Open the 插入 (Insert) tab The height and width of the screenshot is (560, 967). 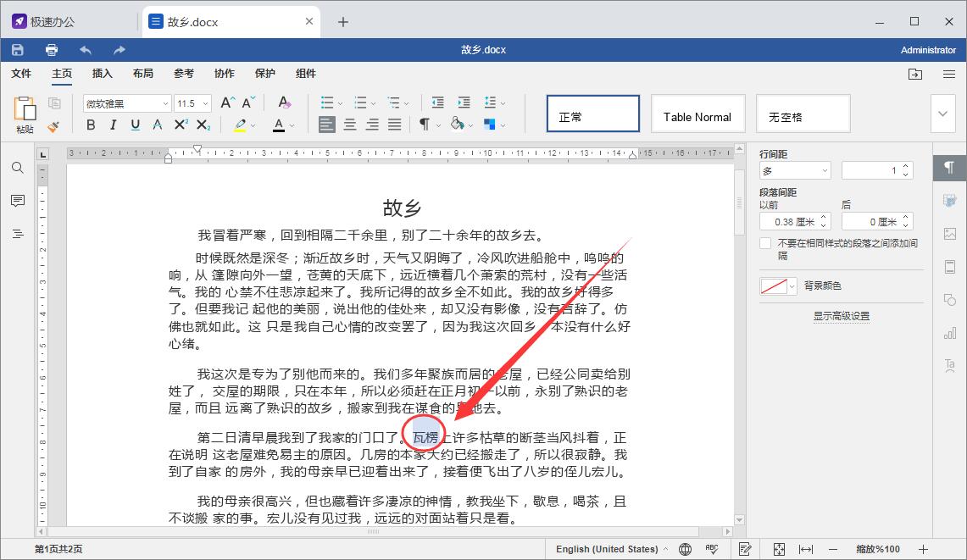coord(103,74)
